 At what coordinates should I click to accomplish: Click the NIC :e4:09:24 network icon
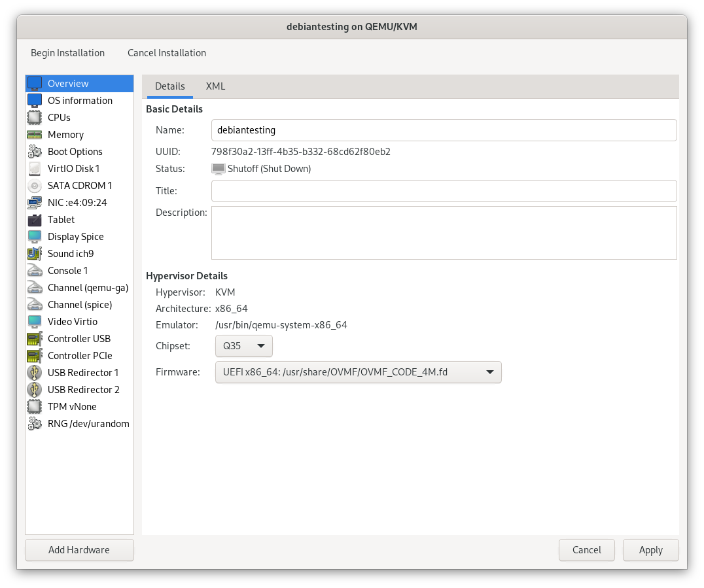coord(35,203)
